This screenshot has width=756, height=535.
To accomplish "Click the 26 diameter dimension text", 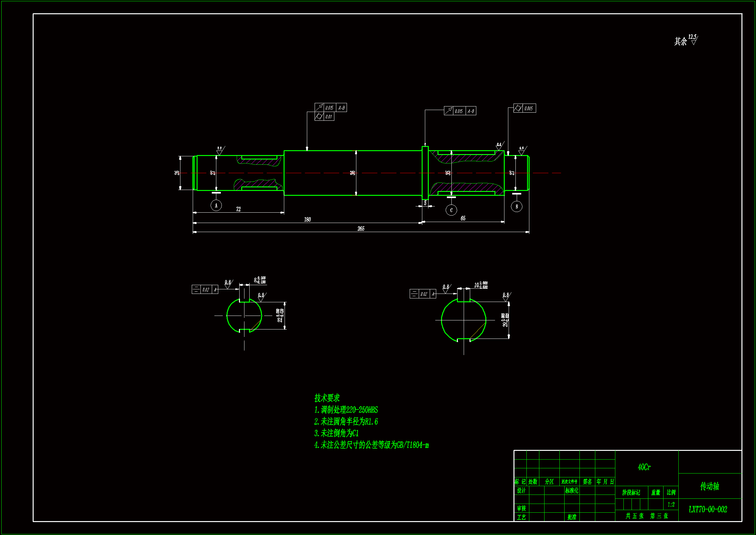I will pyautogui.click(x=177, y=173).
